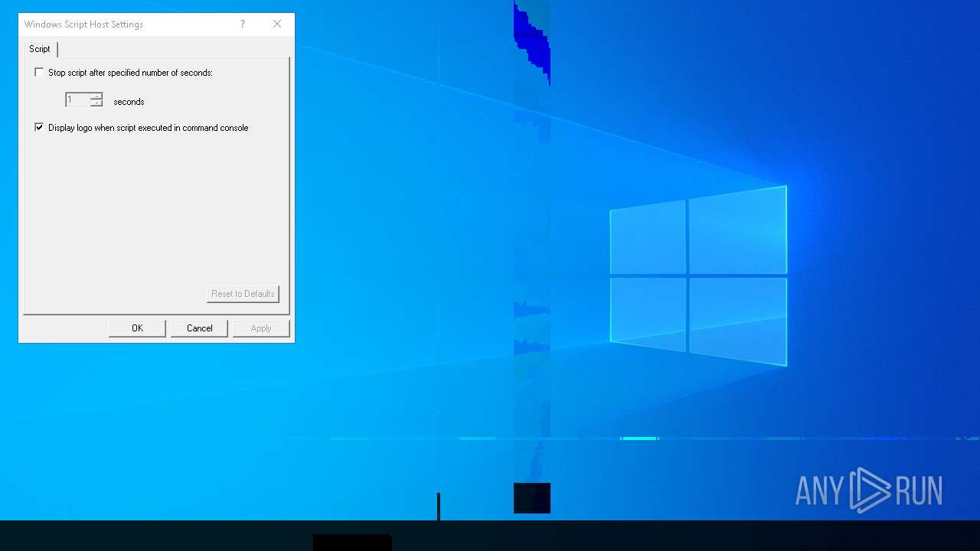Enable stop script after specified seconds checkbox
The image size is (980, 551).
(39, 73)
